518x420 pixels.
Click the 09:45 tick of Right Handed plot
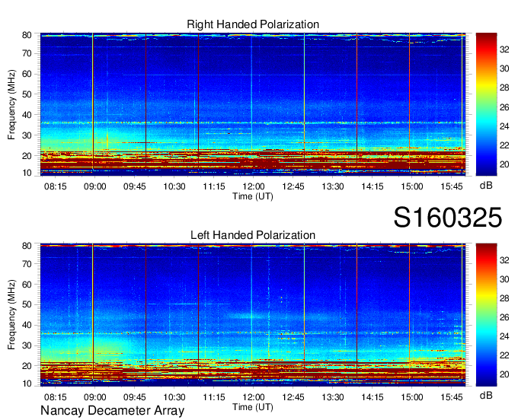[135, 186]
